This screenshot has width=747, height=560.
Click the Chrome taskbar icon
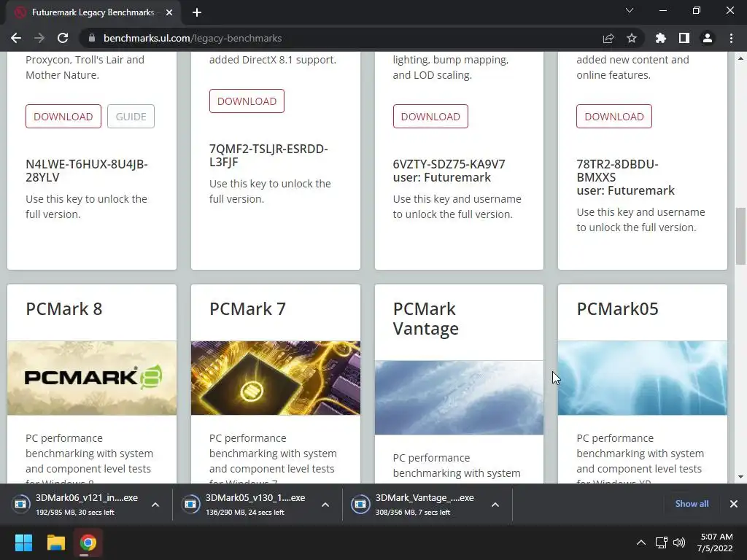pos(88,542)
